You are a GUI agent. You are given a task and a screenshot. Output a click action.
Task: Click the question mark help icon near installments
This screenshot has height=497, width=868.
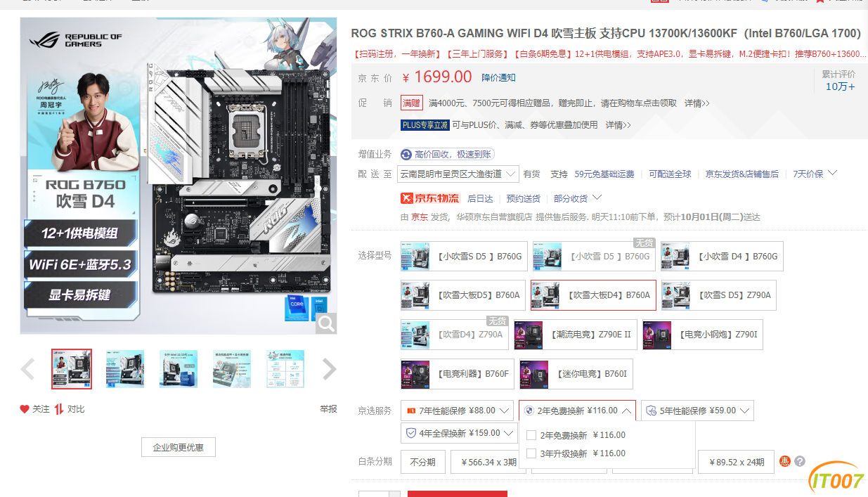click(800, 462)
